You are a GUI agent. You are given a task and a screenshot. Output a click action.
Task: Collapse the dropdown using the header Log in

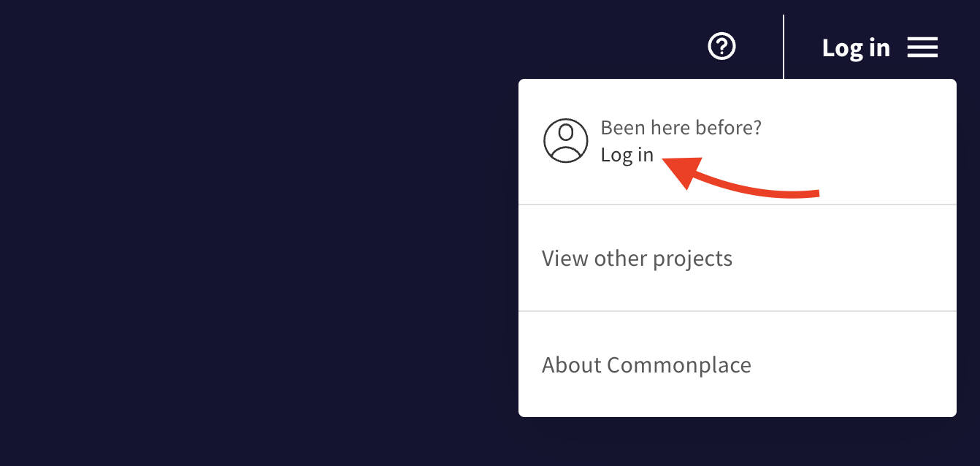pyautogui.click(x=855, y=48)
